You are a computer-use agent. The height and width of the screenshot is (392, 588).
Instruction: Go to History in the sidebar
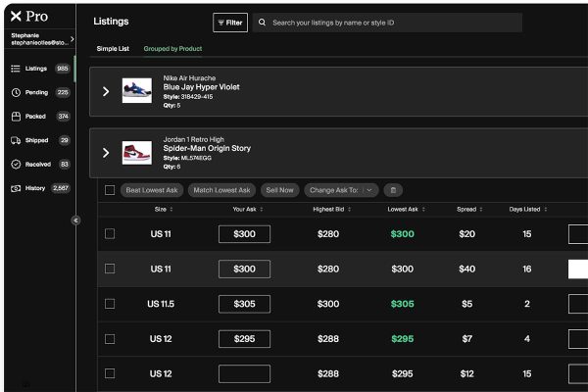[40, 188]
